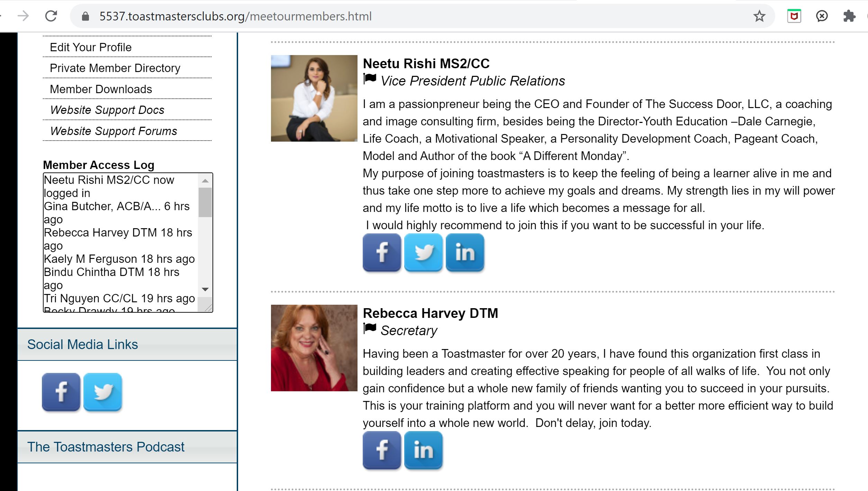Viewport: 868px width, 491px height.
Task: Open club Twitter page in sidebar
Action: [103, 392]
